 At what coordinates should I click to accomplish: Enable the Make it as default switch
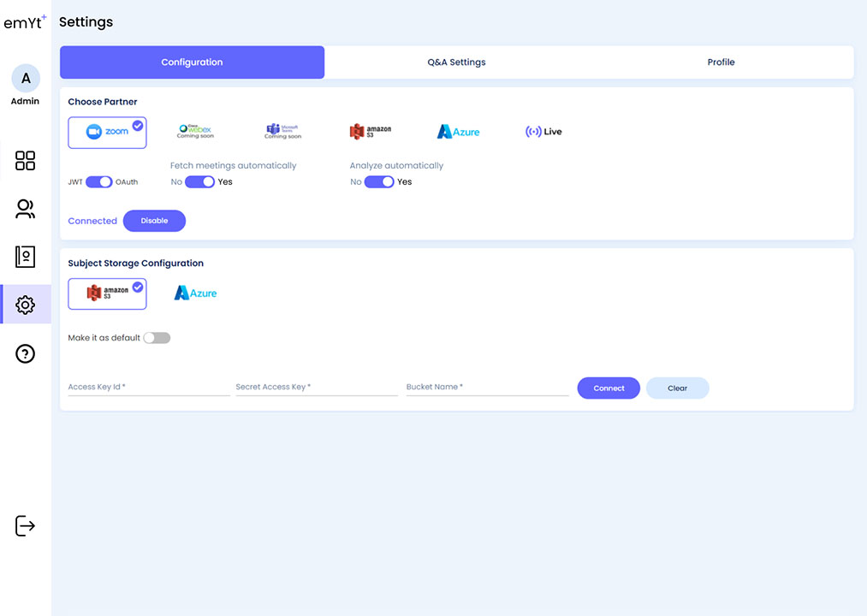(x=157, y=338)
